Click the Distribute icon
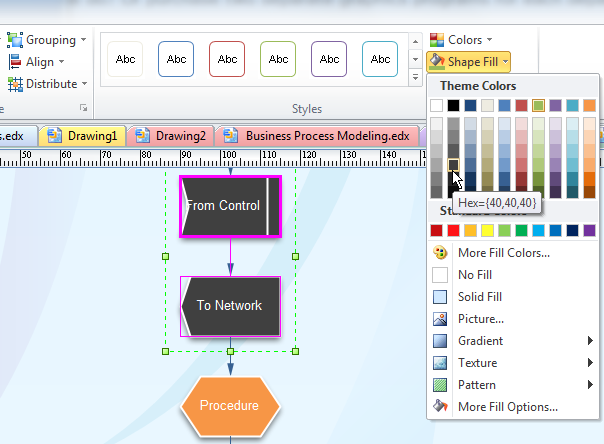Screen dimensions: 604x444 click(x=15, y=84)
